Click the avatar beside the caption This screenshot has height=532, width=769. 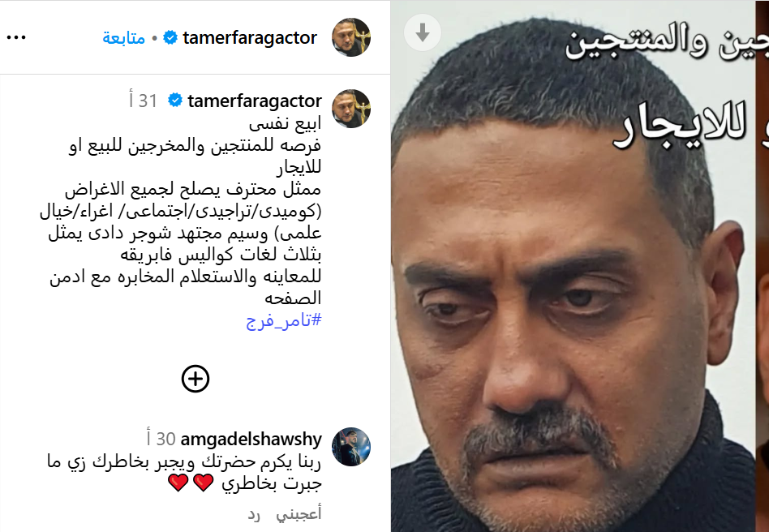point(351,109)
